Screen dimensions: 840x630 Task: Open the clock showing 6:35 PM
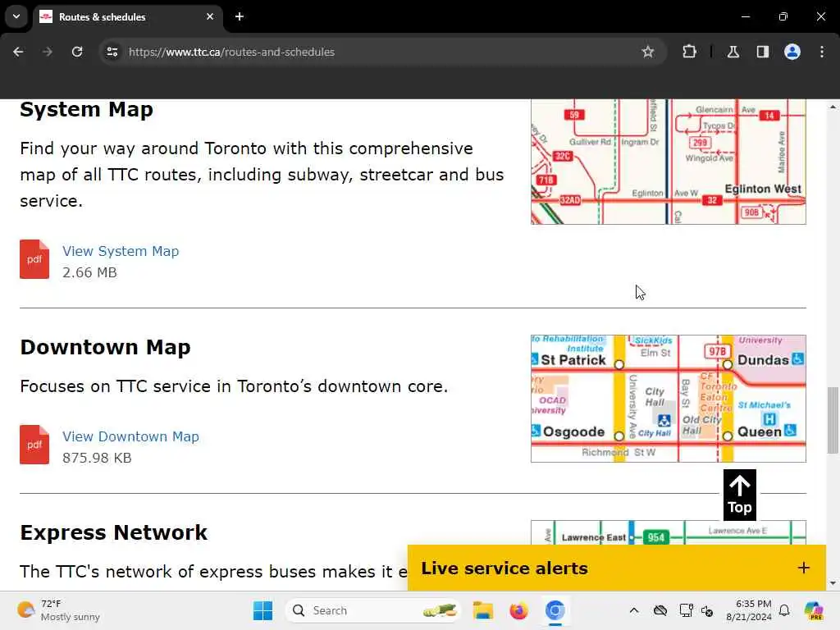[749, 610]
